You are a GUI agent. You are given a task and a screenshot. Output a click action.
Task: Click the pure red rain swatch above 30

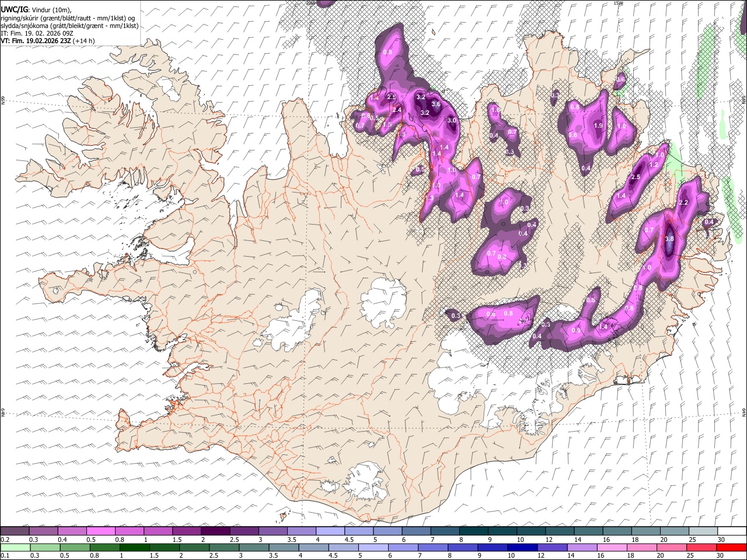(732, 548)
